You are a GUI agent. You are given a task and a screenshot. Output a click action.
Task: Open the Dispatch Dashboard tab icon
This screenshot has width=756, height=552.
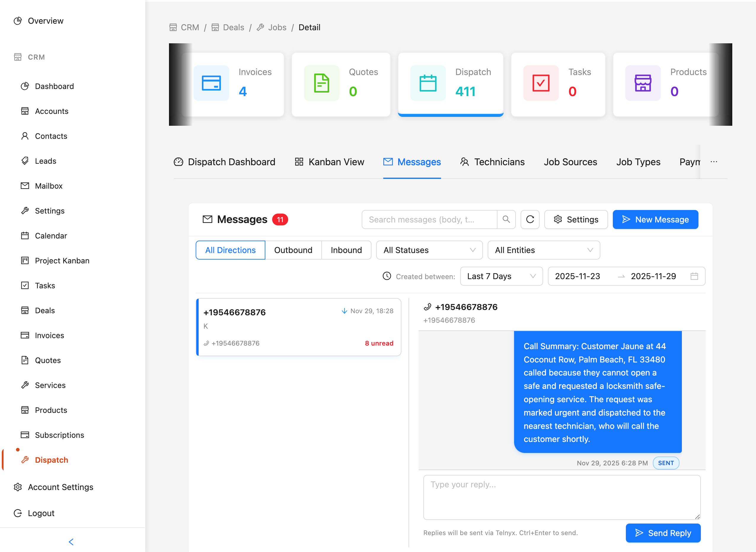pos(179,162)
